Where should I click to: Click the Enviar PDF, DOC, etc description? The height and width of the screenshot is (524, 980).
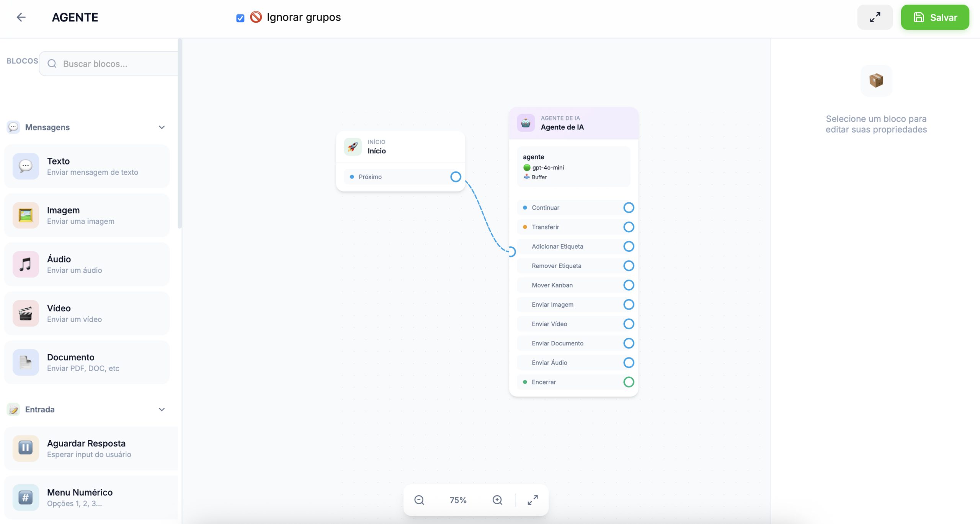point(83,368)
